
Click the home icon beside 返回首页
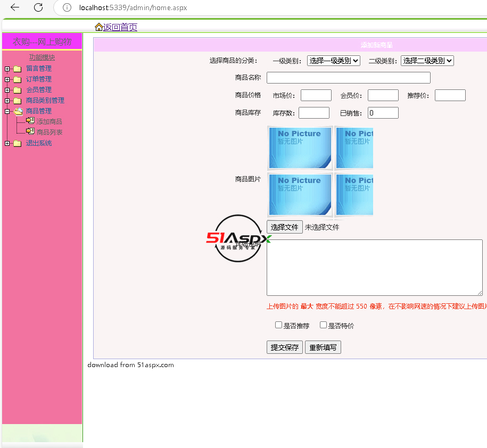coord(99,27)
